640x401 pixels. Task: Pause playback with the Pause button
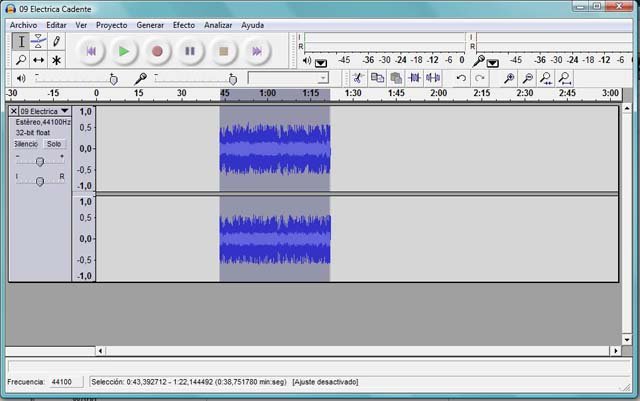tap(190, 51)
